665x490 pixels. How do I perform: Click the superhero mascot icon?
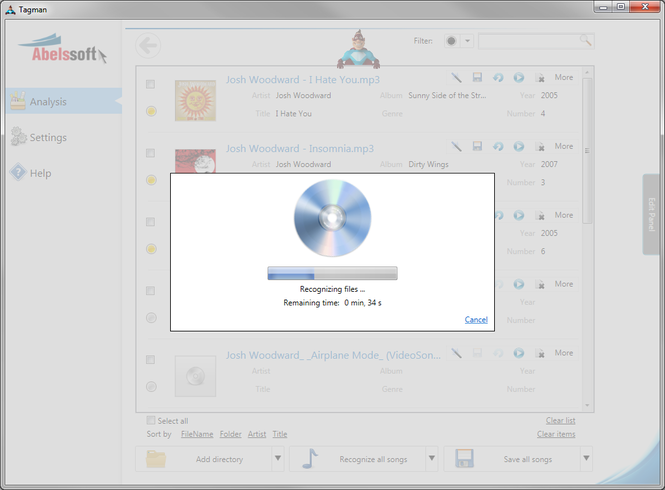point(358,50)
